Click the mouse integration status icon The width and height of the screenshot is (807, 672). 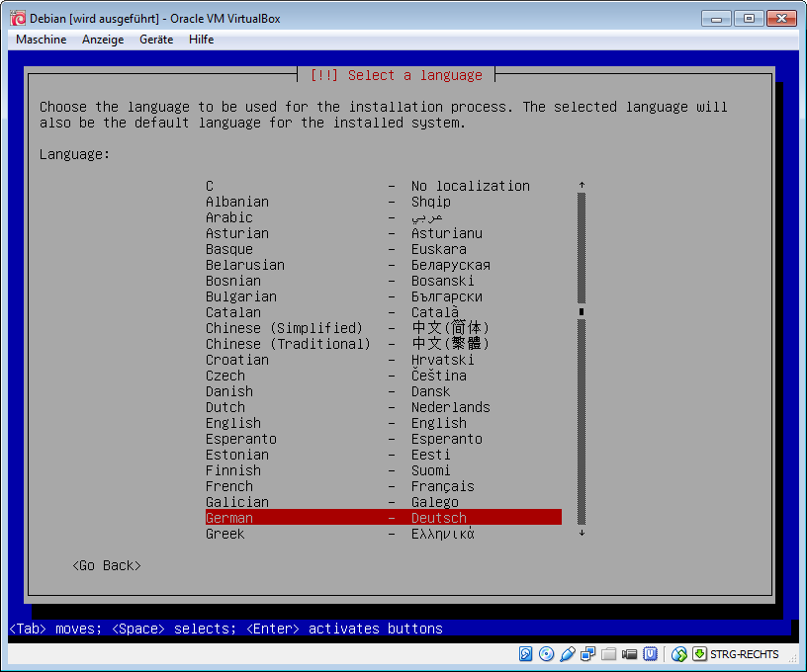pyautogui.click(x=678, y=654)
